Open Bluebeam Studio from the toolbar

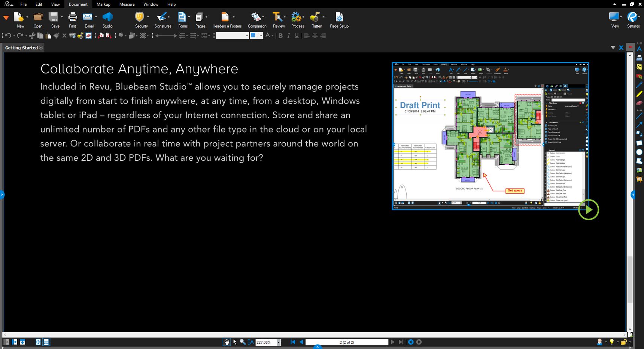pyautogui.click(x=107, y=17)
